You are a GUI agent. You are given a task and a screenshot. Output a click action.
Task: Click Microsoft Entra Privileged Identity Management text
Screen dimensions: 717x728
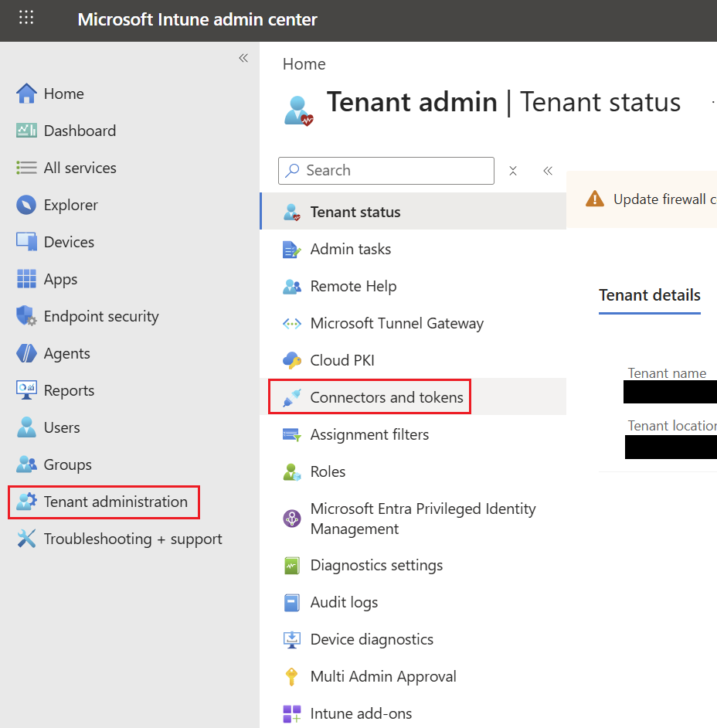[423, 519]
